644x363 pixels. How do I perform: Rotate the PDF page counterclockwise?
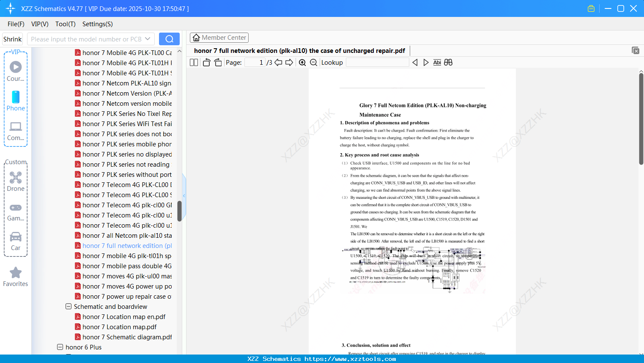coord(206,62)
